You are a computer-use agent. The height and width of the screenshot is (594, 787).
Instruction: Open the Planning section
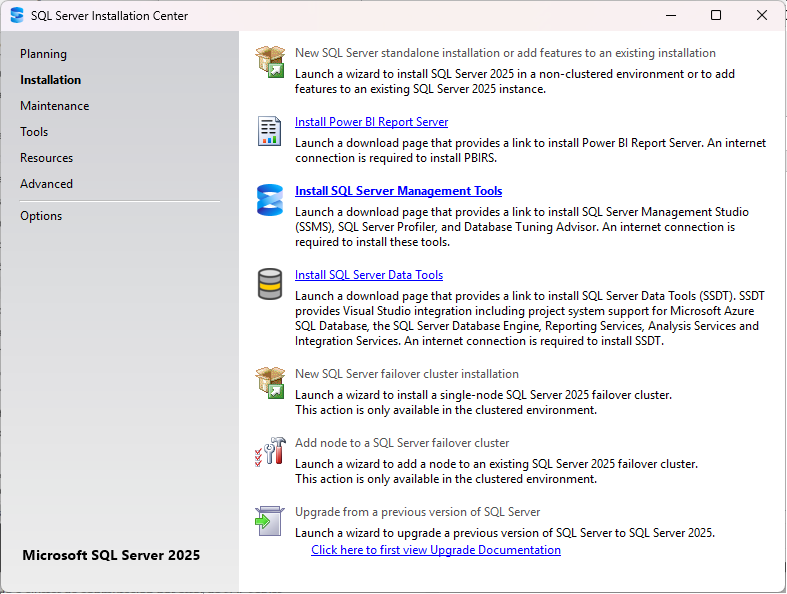point(43,54)
